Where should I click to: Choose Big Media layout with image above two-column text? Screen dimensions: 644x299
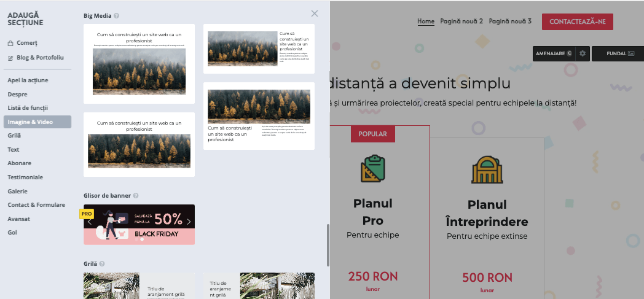259,116
